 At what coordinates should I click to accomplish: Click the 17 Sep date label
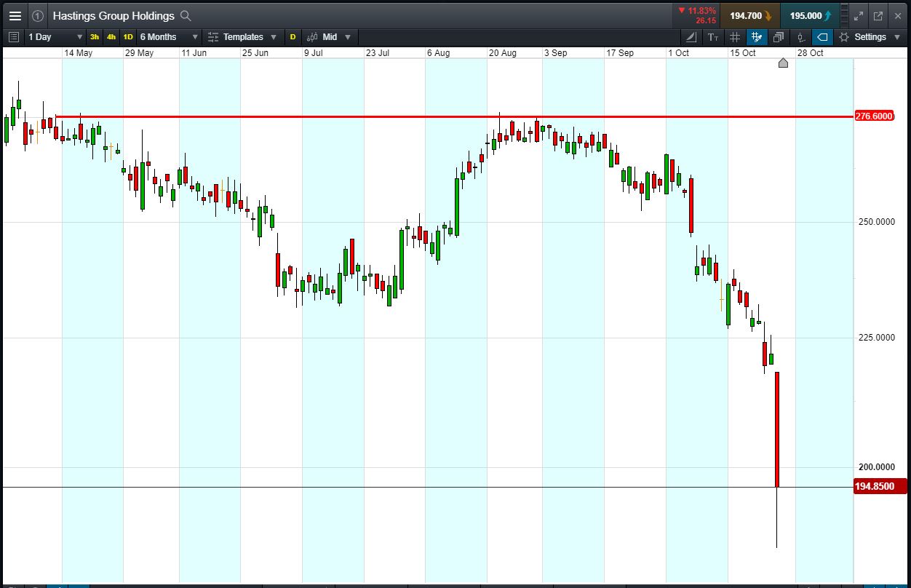tap(620, 53)
